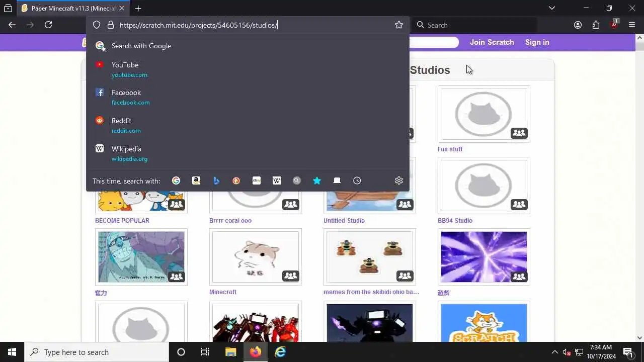The image size is (644, 362).
Task: Click the blue-haired character studio thumbnail
Action: [141, 257]
